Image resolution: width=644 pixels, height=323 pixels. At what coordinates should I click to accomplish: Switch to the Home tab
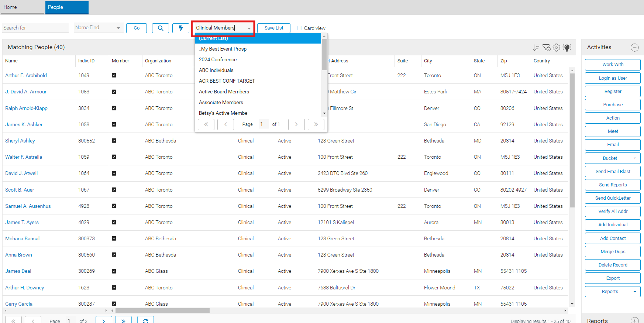coord(22,7)
